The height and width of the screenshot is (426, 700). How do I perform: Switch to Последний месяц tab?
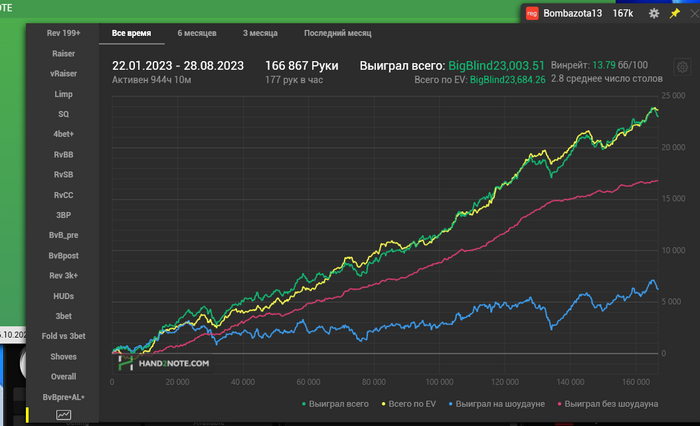[338, 33]
